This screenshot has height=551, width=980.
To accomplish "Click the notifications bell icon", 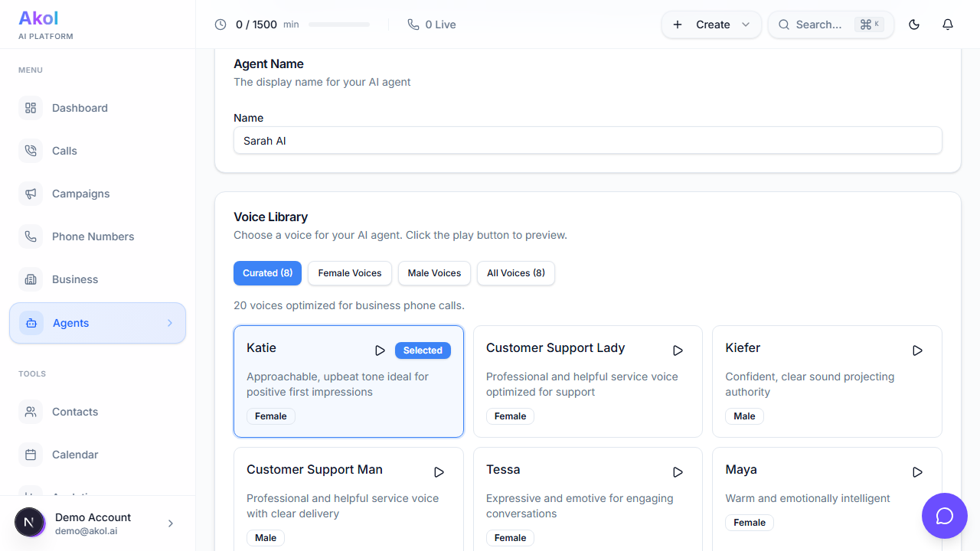I will click(x=947, y=24).
